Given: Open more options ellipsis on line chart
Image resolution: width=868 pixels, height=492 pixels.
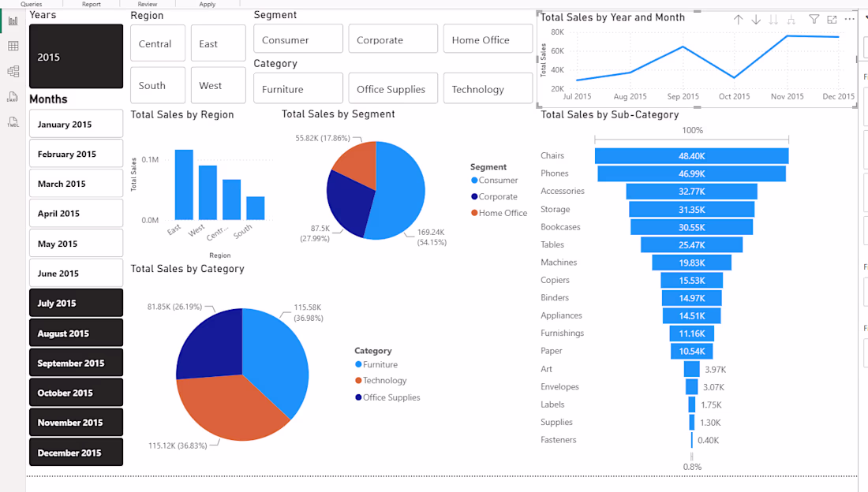Looking at the screenshot, I should (x=849, y=20).
